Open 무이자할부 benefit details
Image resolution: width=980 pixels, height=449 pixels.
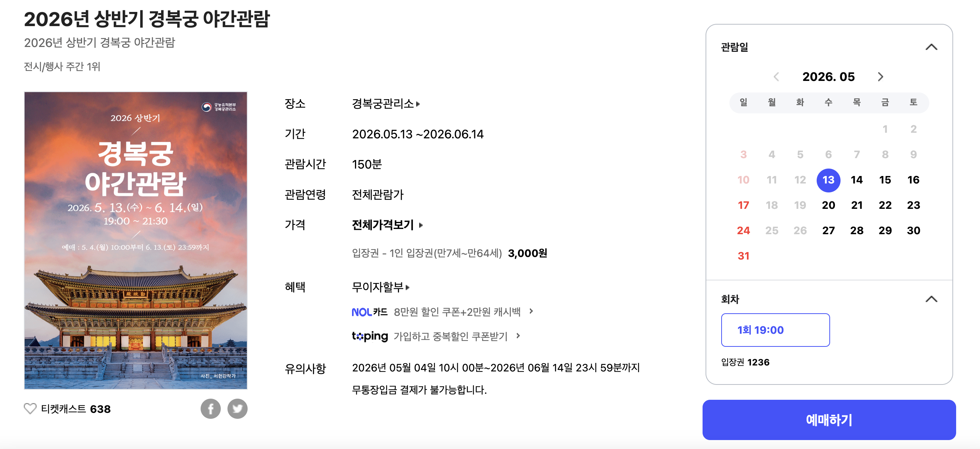click(x=380, y=287)
